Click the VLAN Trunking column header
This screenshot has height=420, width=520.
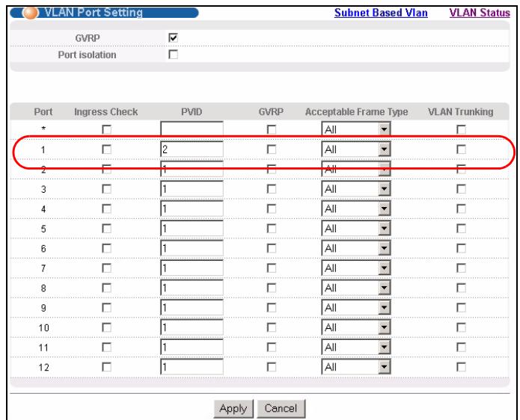[461, 112]
